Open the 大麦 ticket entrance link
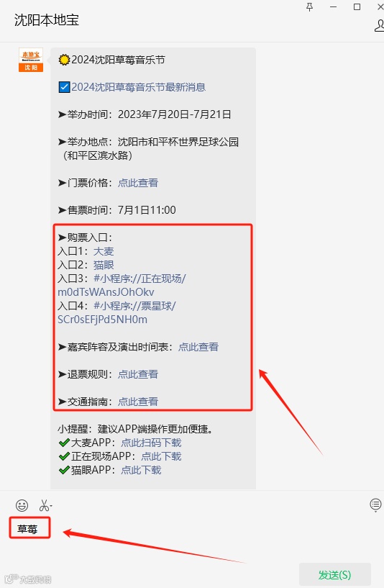Image resolution: width=384 pixels, height=588 pixels. (x=104, y=251)
